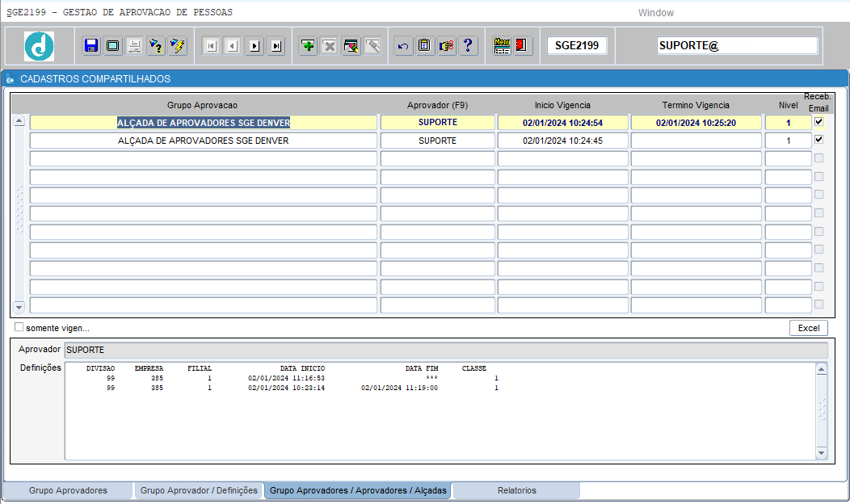The width and height of the screenshot is (850, 504).
Task: Switch to Grupo Aprovadores tab
Action: pos(69,490)
